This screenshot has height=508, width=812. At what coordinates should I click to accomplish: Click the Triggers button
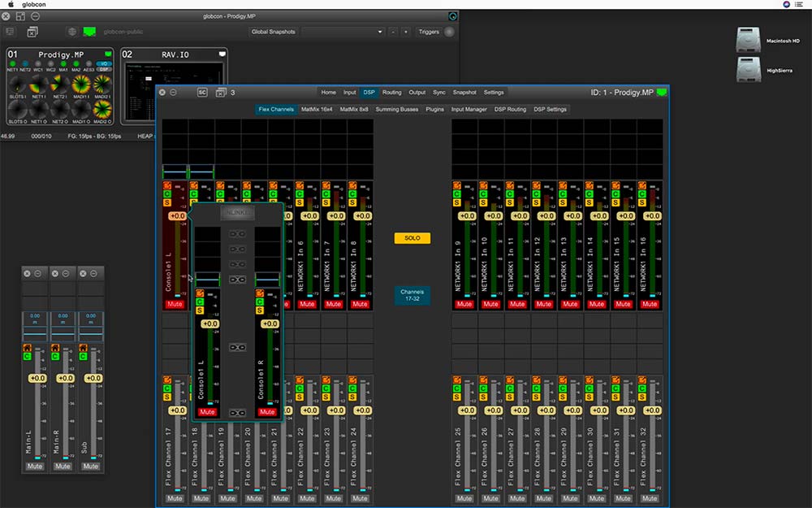pos(429,32)
